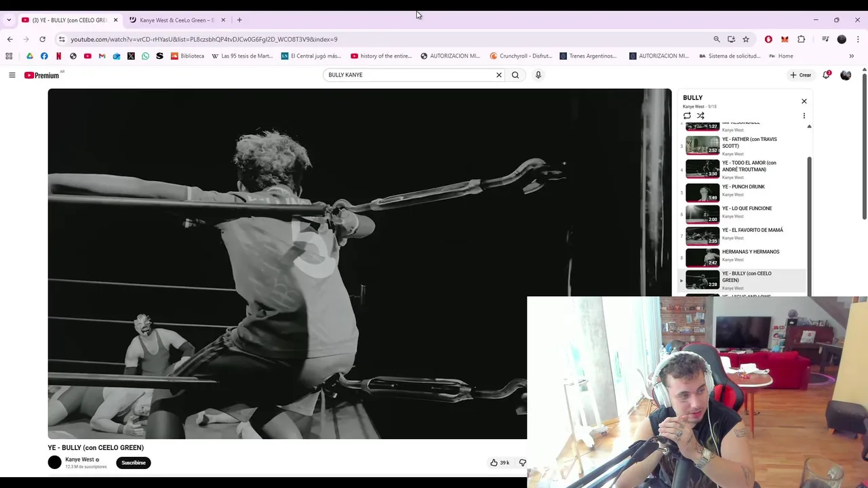Image resolution: width=868 pixels, height=488 pixels.
Task: Subscribe via the Suscribirse button
Action: tap(134, 463)
